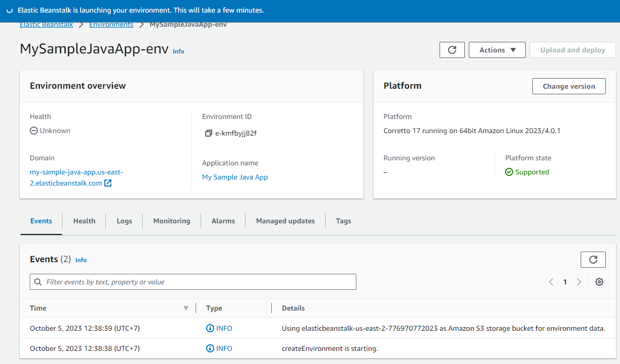
Task: Go to previous events page arrow
Action: click(551, 282)
